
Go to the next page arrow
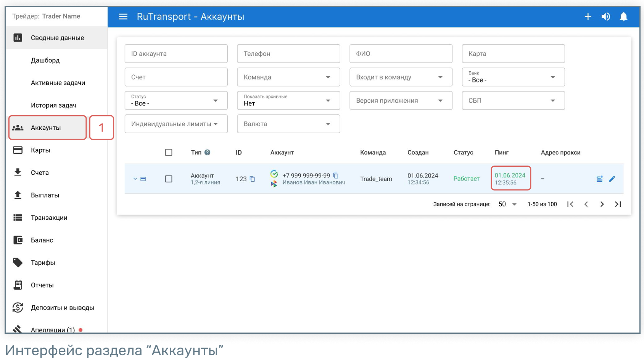pos(602,204)
